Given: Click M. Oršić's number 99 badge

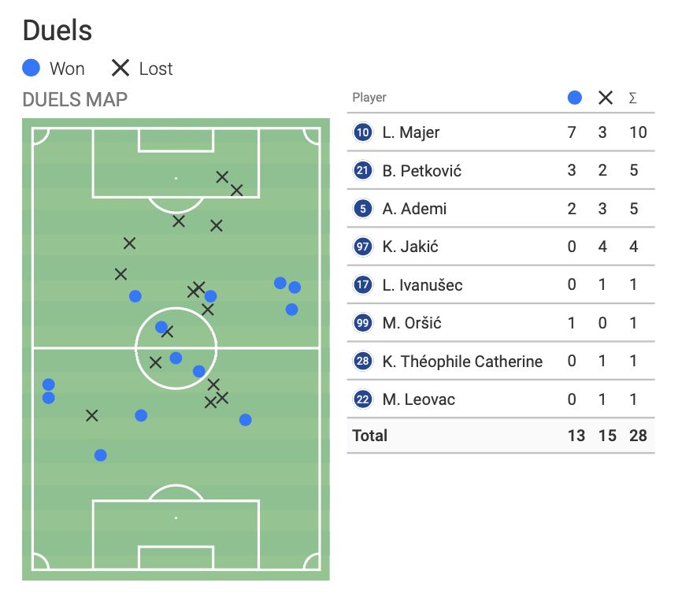Looking at the screenshot, I should coord(362,323).
